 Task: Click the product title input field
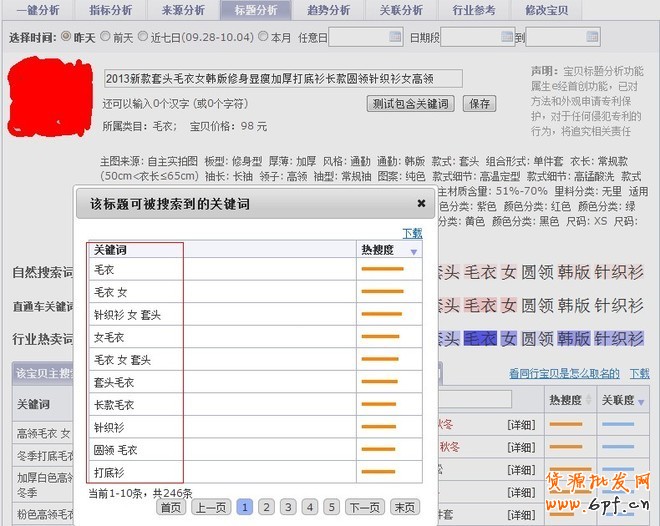click(x=283, y=78)
